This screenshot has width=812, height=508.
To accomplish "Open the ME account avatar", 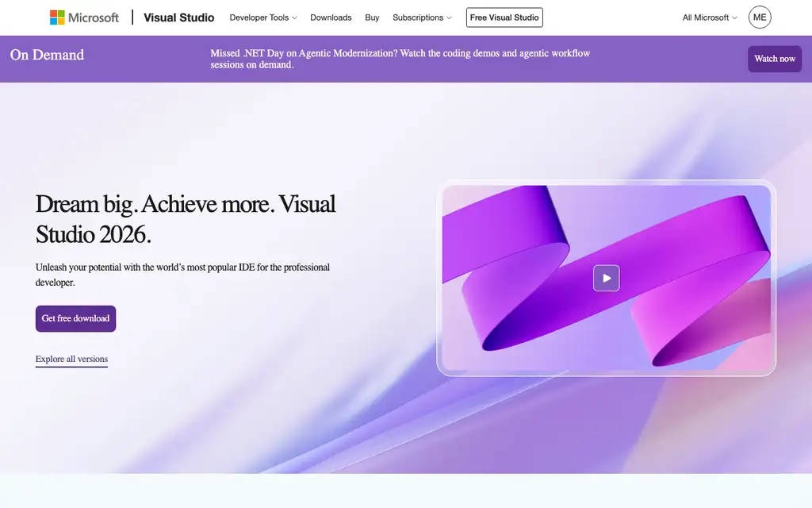I will pyautogui.click(x=759, y=17).
